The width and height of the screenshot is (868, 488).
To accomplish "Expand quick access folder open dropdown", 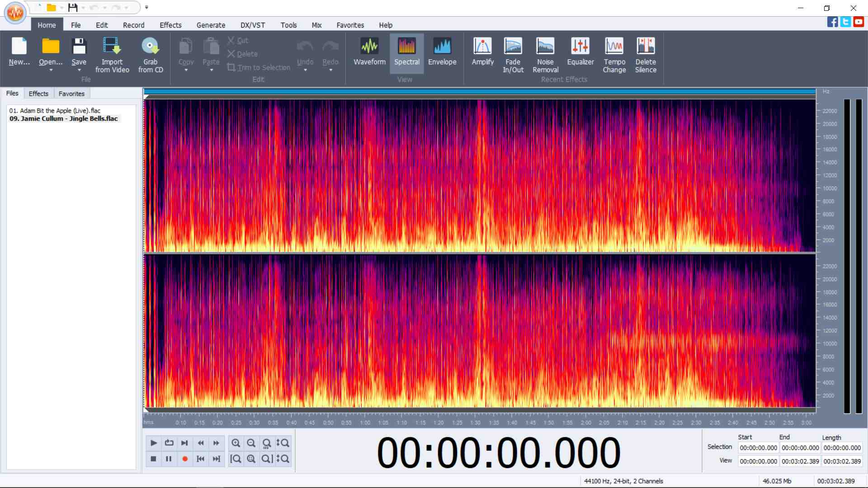I will tap(61, 8).
